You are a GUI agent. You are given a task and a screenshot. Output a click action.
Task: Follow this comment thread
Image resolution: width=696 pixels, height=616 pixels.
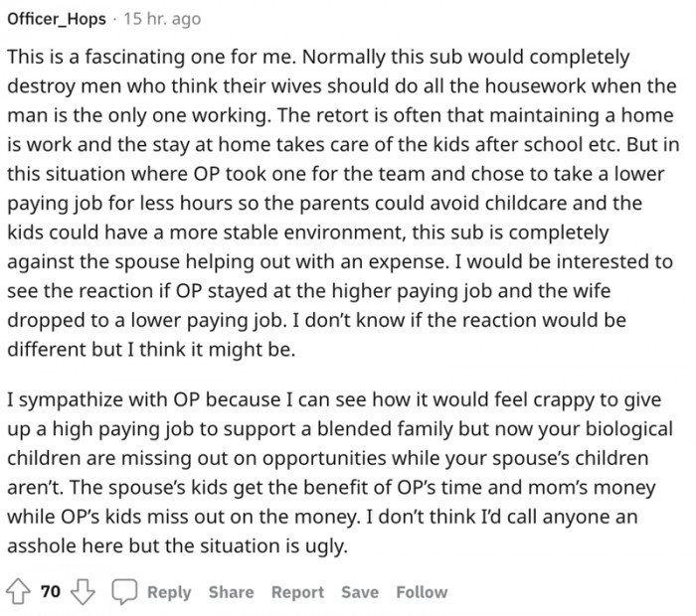click(x=422, y=592)
